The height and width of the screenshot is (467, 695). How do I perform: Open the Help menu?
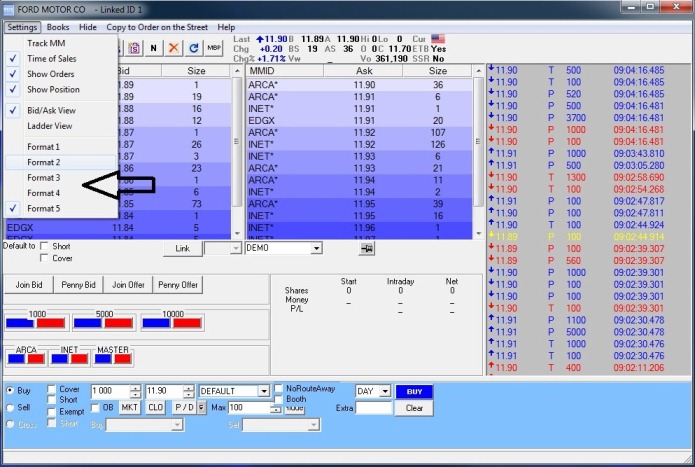pyautogui.click(x=226, y=27)
